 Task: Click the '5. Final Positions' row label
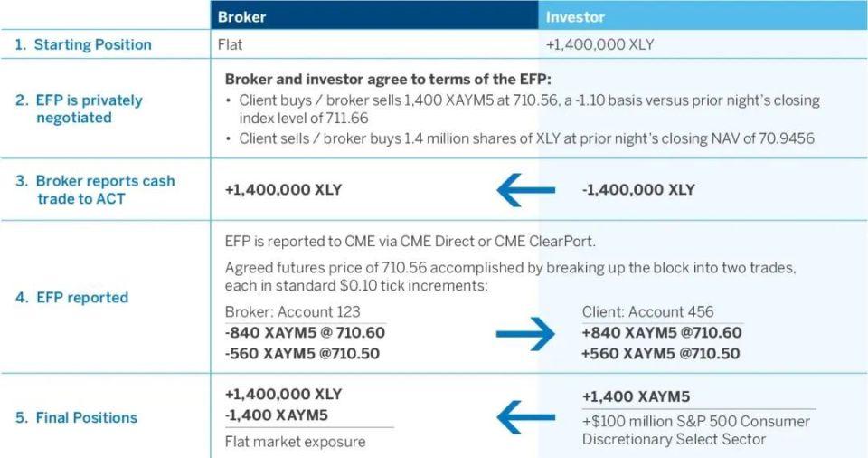(x=76, y=417)
